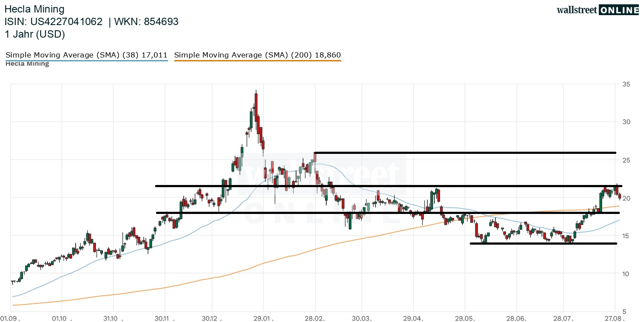This screenshot has height=322, width=644.
Task: Click the 27.08. date axis label
Action: (615, 318)
